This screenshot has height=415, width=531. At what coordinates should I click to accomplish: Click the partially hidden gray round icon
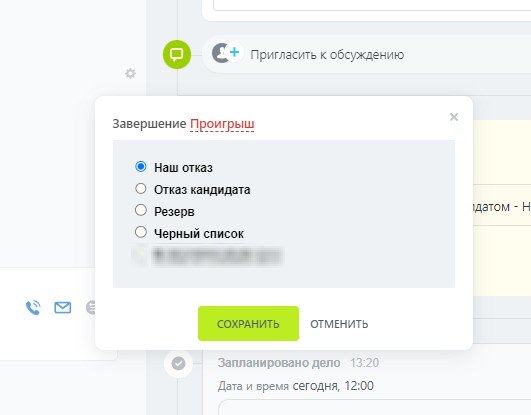coord(90,308)
